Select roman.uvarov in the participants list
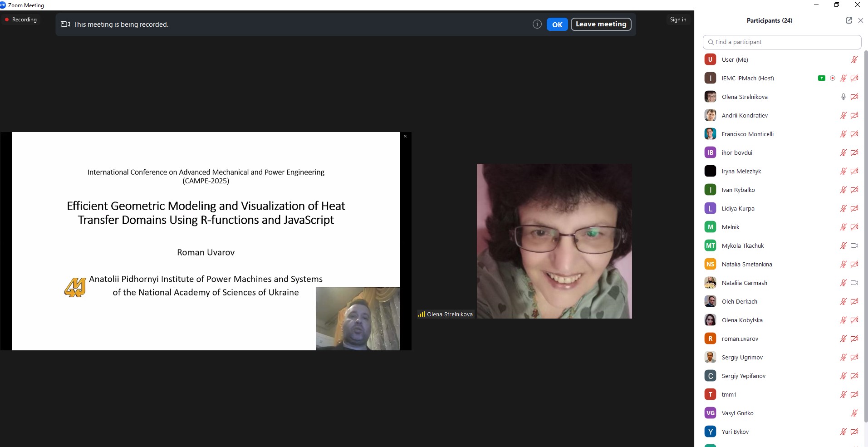 (x=740, y=339)
